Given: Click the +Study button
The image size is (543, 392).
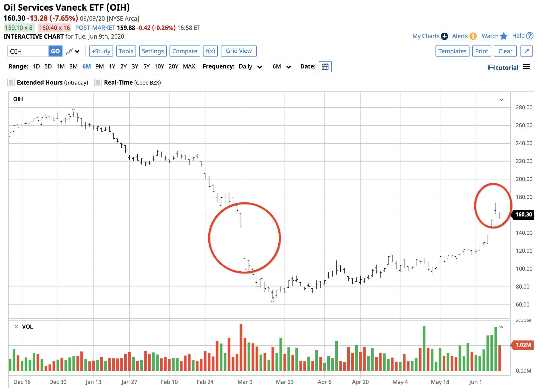Looking at the screenshot, I should [x=101, y=51].
